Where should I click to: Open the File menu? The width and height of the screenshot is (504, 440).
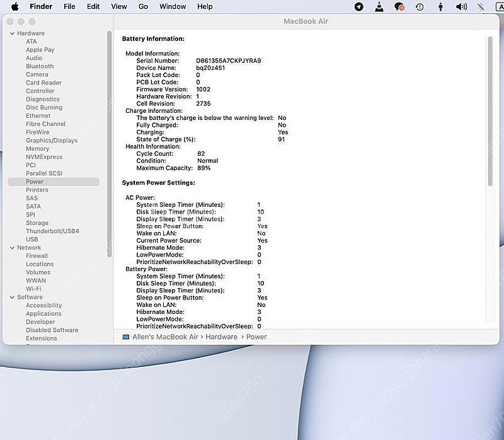point(69,6)
